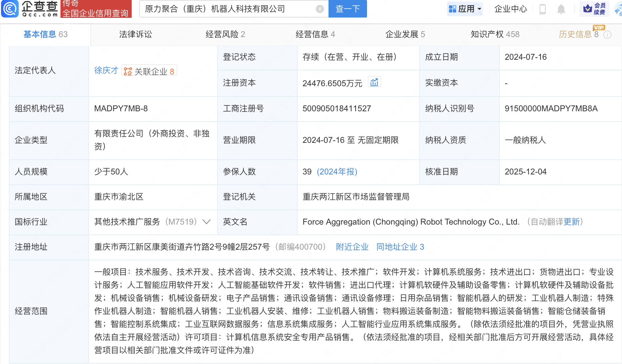
Task: Open legal representative 徐庆才 profile link
Action: [x=106, y=70]
